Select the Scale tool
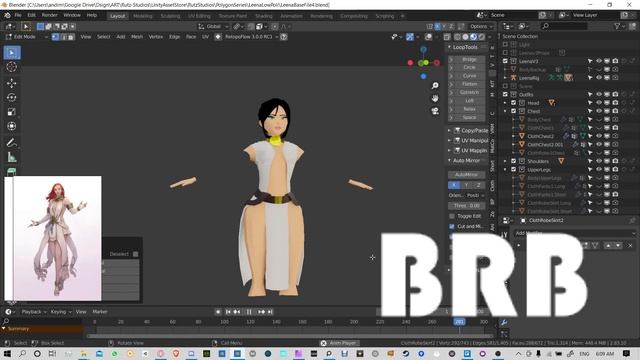Screen dimensions: 640x360 point(12,112)
